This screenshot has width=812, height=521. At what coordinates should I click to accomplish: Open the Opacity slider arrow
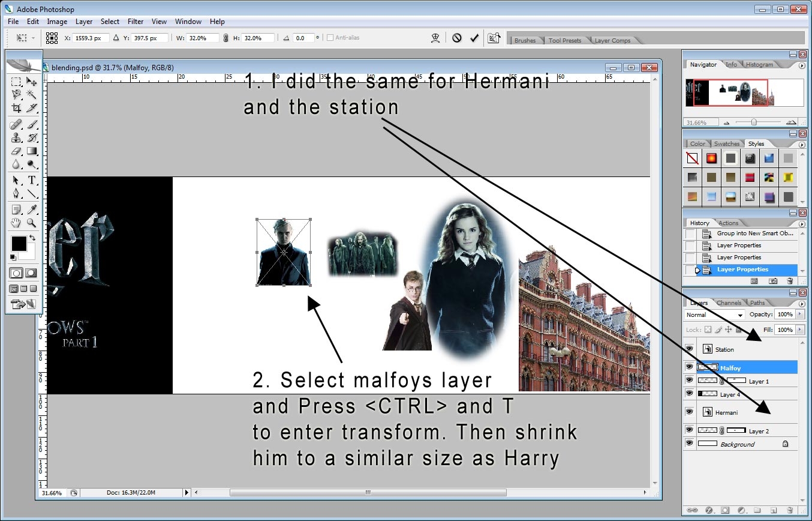pyautogui.click(x=799, y=315)
